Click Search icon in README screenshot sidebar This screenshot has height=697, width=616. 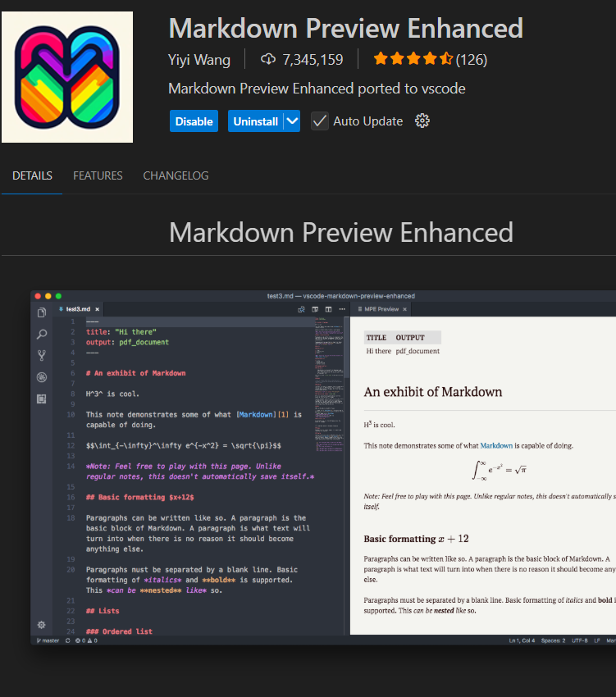(x=42, y=334)
